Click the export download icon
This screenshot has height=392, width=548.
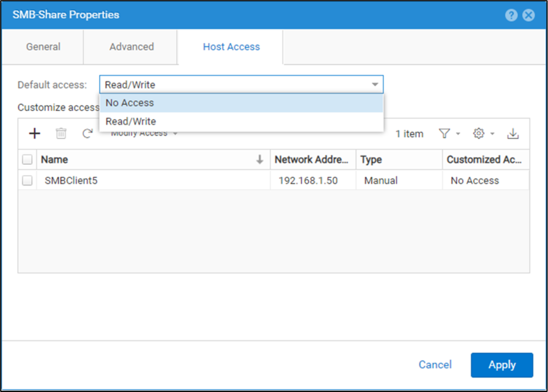click(513, 134)
